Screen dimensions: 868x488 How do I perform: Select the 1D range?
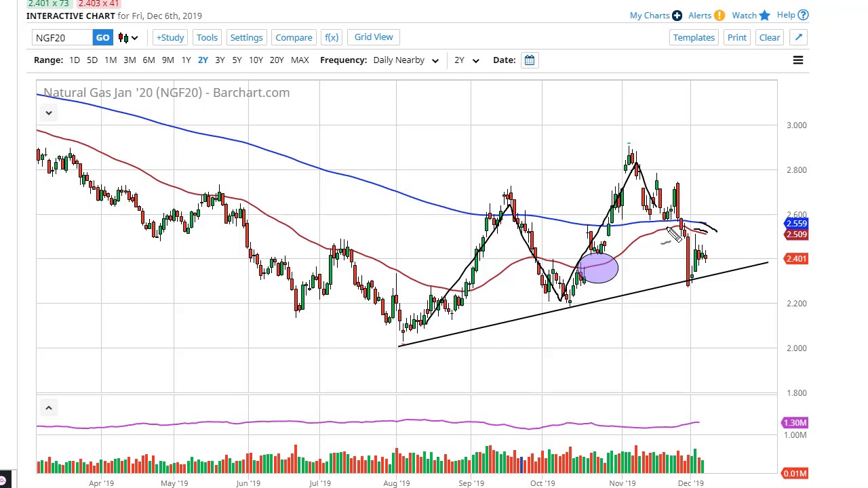coord(75,60)
